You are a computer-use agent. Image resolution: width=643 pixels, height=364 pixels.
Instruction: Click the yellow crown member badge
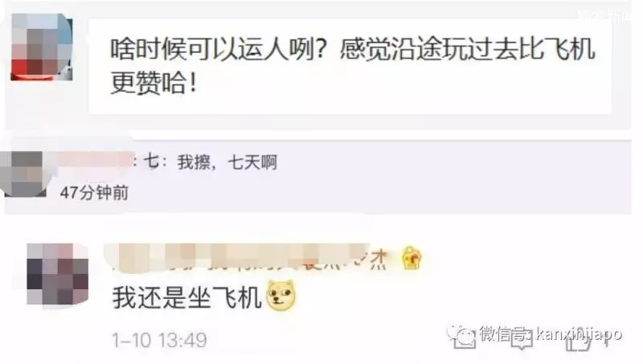click(x=412, y=259)
